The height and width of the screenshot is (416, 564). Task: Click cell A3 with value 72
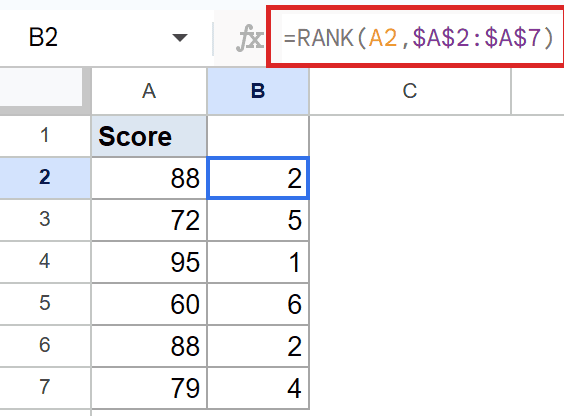pyautogui.click(x=149, y=220)
